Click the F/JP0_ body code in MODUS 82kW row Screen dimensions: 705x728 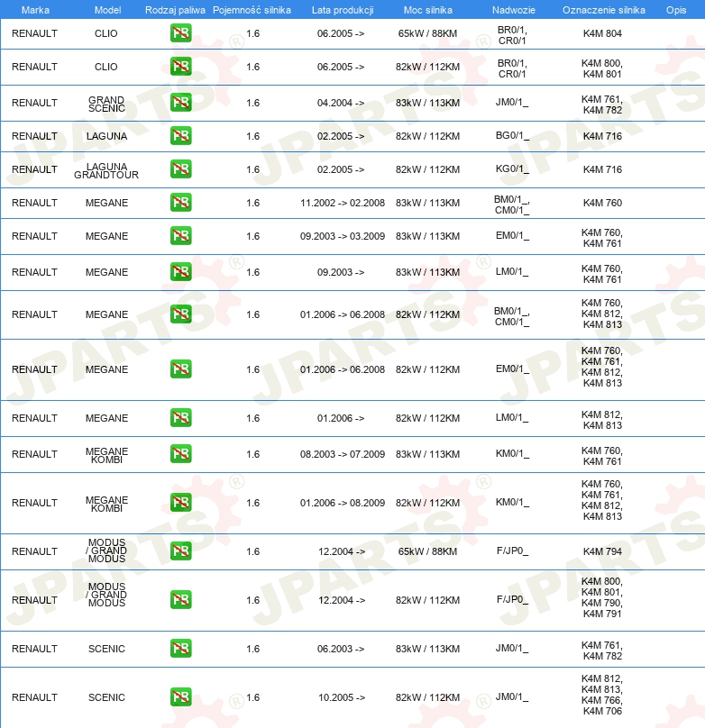click(512, 599)
